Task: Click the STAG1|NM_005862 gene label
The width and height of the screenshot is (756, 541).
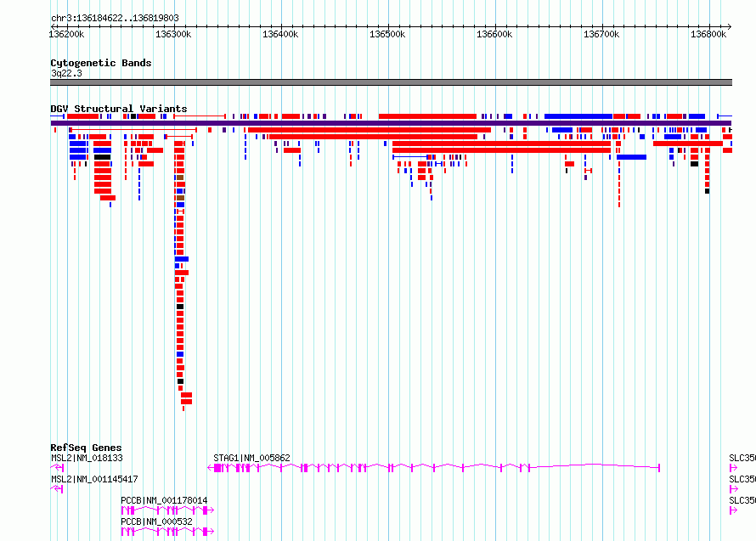Action: pos(251,458)
